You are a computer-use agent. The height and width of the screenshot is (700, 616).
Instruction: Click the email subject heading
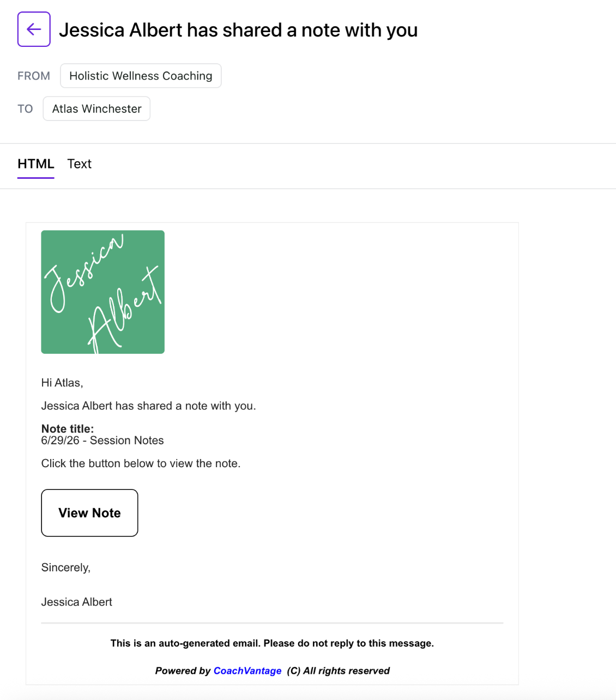point(238,30)
